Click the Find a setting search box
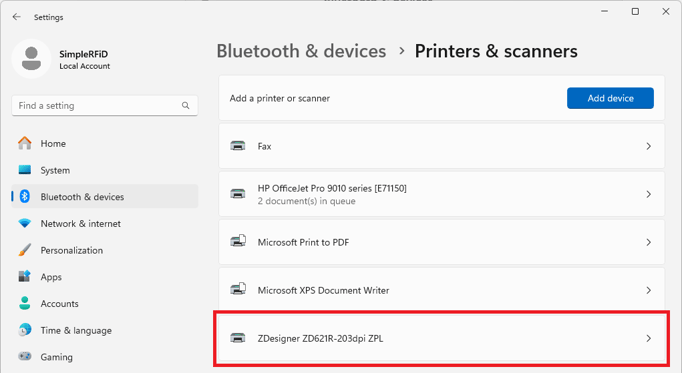 click(x=105, y=106)
